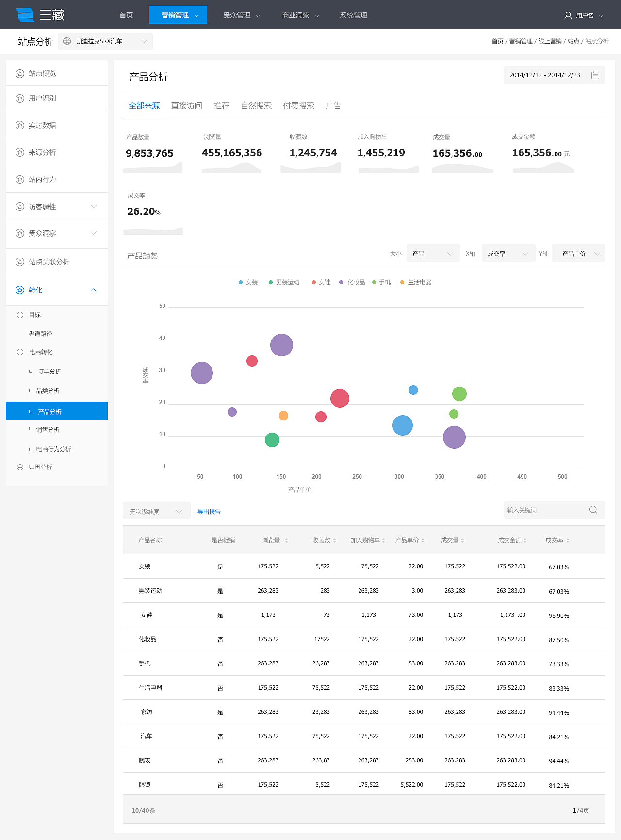Go to 首页 in top navigation
The width and height of the screenshot is (621, 840).
click(x=126, y=16)
